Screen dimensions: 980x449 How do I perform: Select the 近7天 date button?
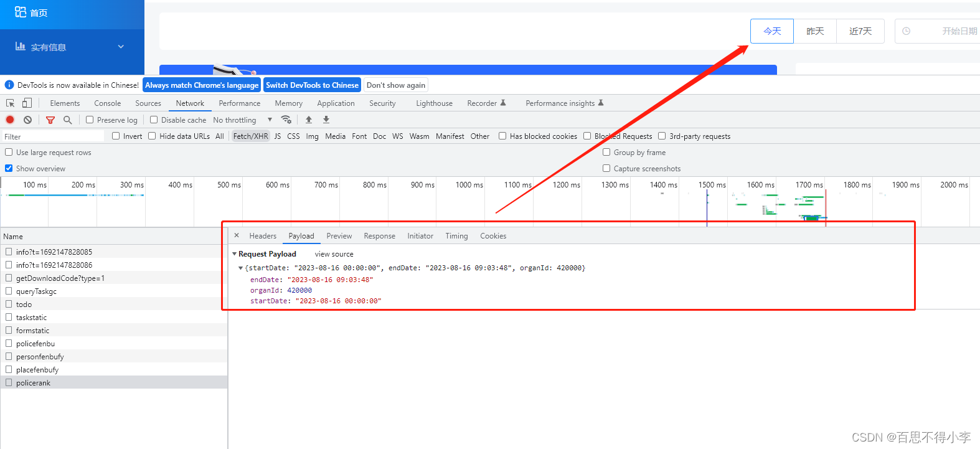860,31
